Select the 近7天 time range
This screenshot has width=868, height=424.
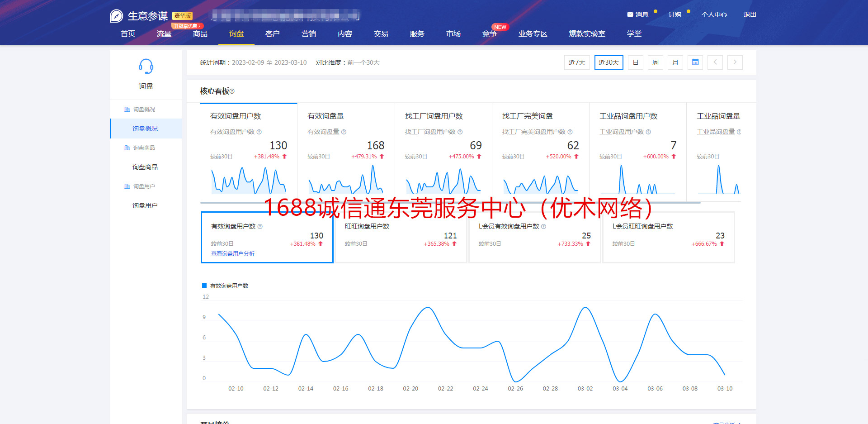click(x=576, y=62)
